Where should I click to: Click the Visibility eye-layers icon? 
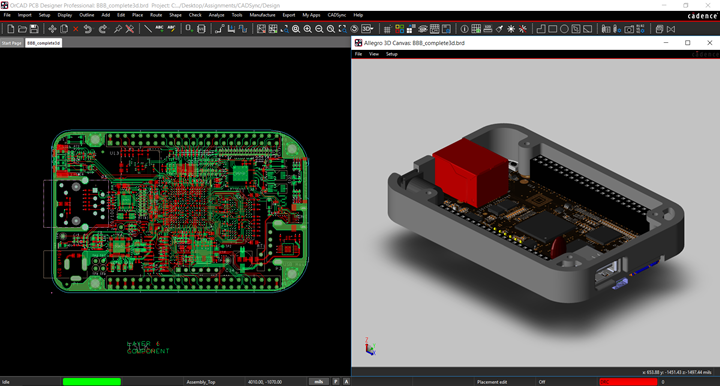(x=423, y=29)
